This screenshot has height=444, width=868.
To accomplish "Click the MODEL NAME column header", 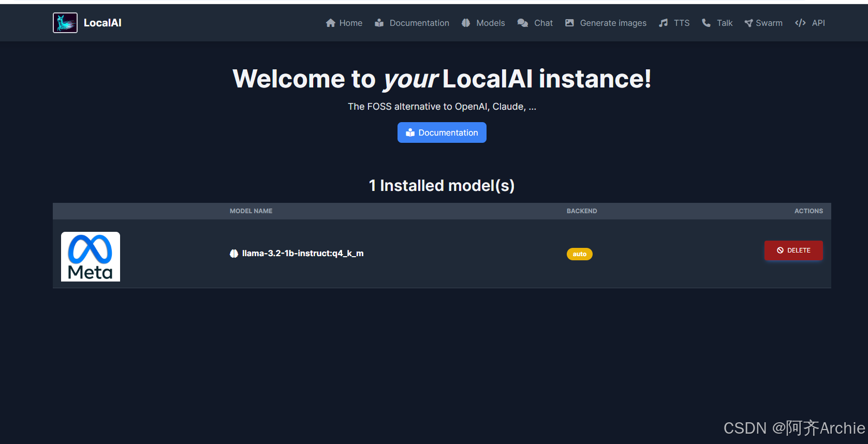I will click(251, 211).
